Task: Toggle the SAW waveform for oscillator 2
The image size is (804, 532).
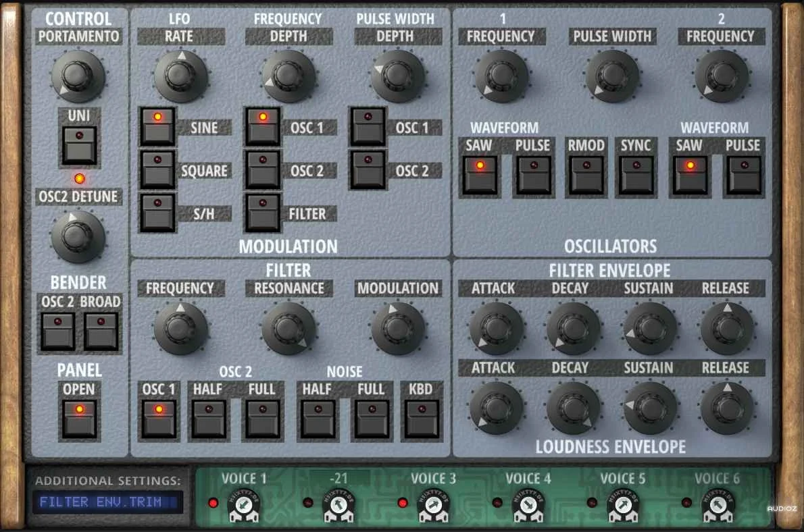Action: [x=690, y=176]
